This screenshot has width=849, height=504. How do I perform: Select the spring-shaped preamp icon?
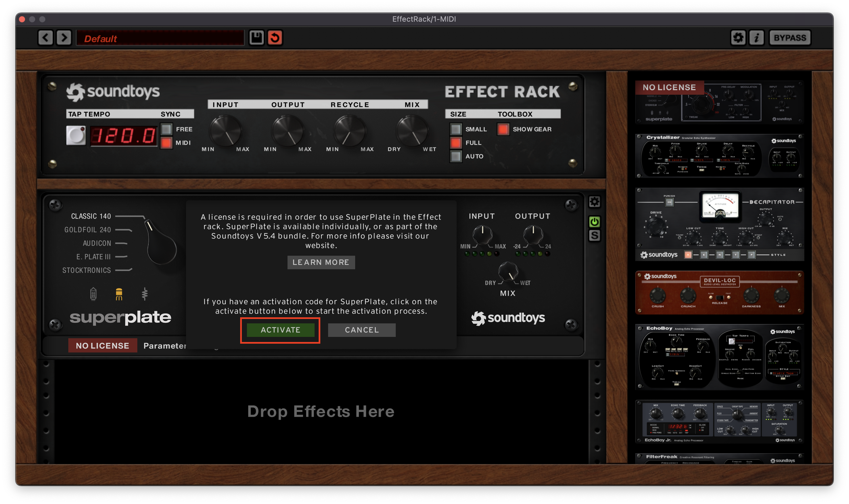(x=145, y=294)
